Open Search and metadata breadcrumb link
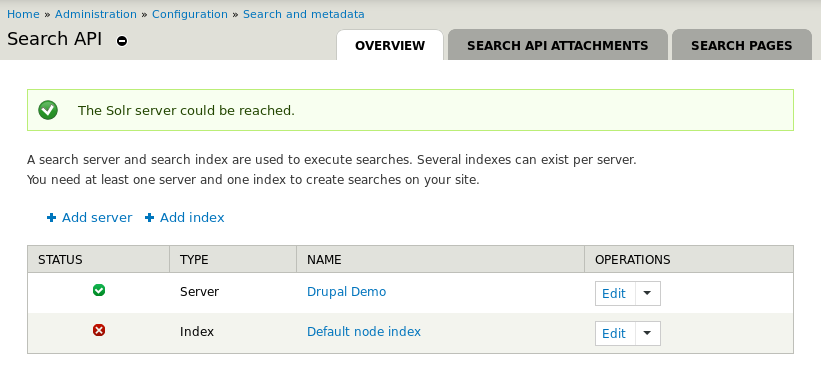Viewport: 821px width, 370px height. [304, 14]
